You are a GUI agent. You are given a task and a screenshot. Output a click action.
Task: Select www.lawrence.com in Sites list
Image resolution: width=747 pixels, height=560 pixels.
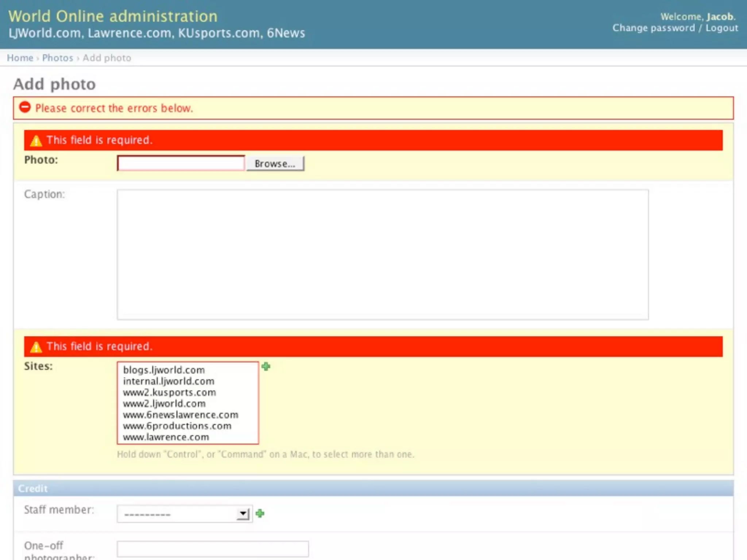(166, 437)
